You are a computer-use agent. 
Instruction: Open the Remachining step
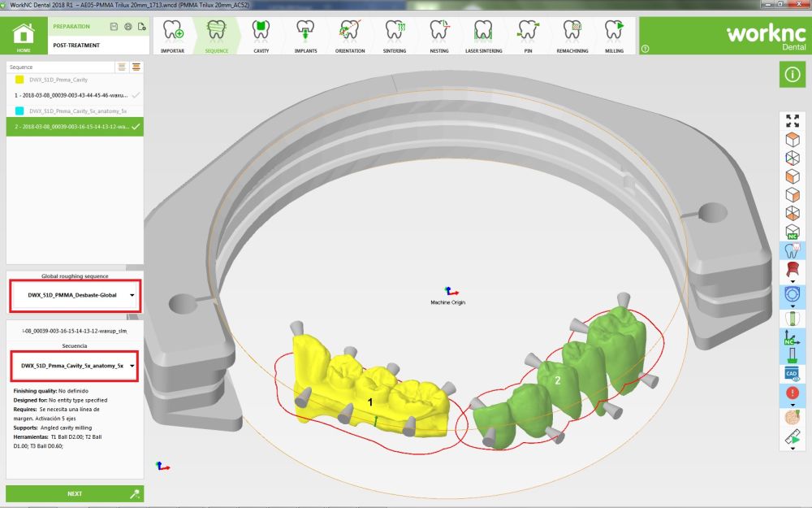(572, 37)
